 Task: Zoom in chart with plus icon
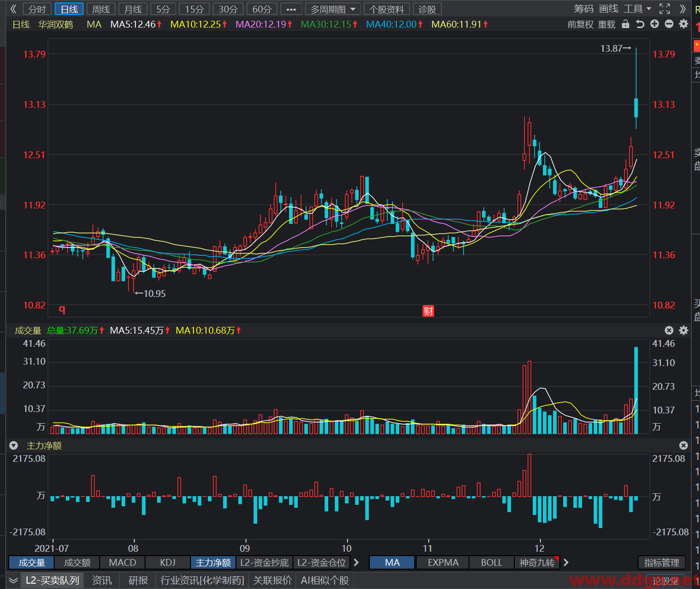(655, 24)
